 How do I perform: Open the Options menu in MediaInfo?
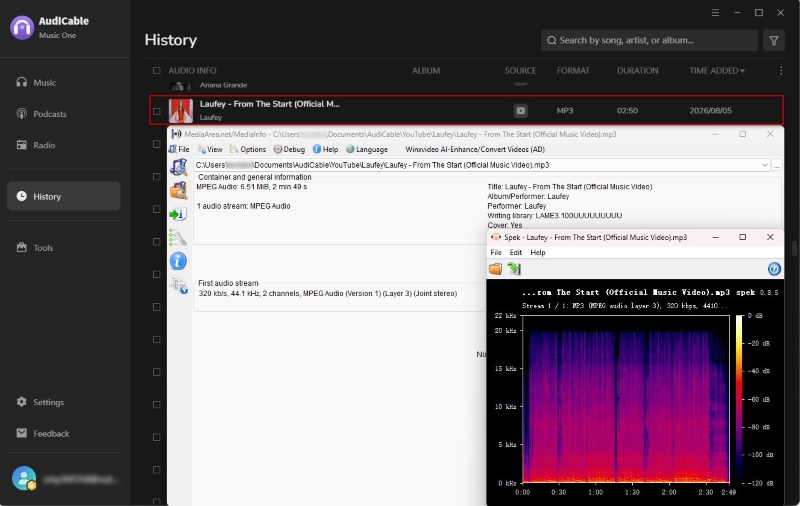248,149
